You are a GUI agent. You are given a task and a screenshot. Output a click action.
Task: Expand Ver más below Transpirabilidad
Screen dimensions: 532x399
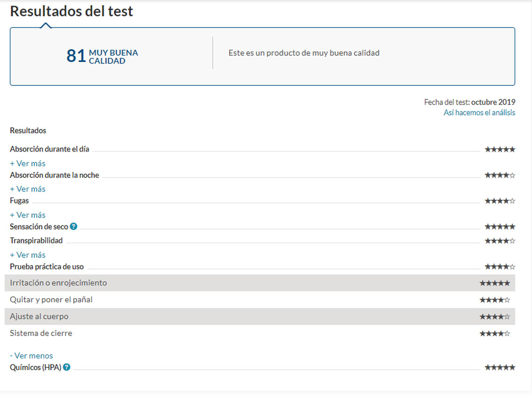pyautogui.click(x=28, y=255)
